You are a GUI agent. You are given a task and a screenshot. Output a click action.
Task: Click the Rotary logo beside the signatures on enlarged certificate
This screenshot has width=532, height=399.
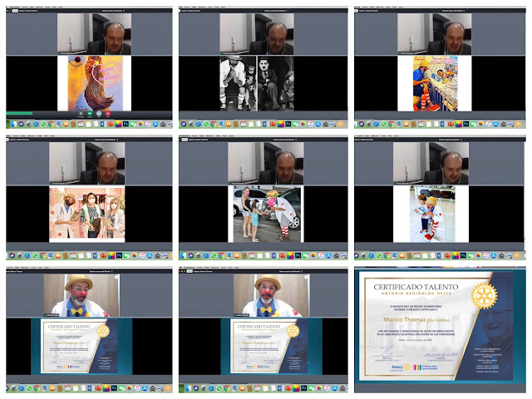[x=401, y=367]
